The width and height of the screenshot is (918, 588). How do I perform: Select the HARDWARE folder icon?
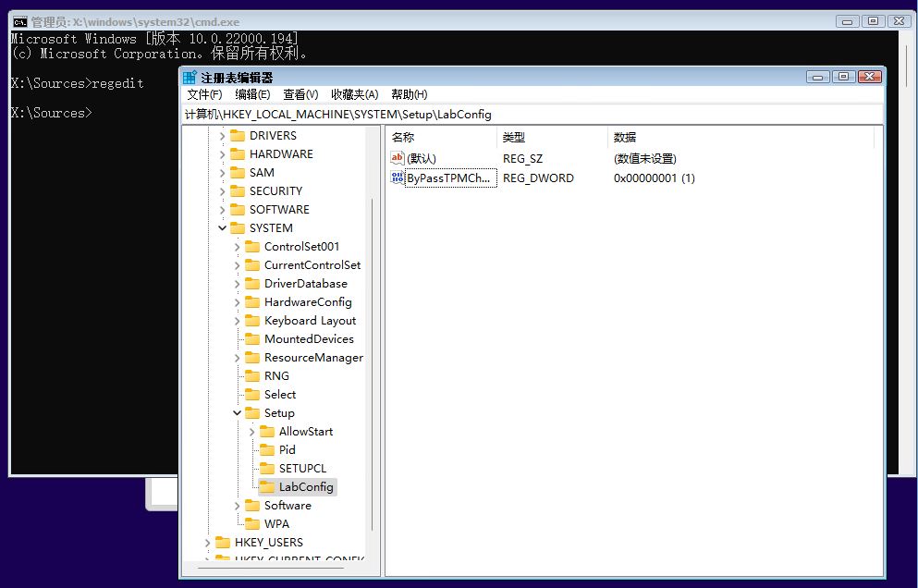237,154
